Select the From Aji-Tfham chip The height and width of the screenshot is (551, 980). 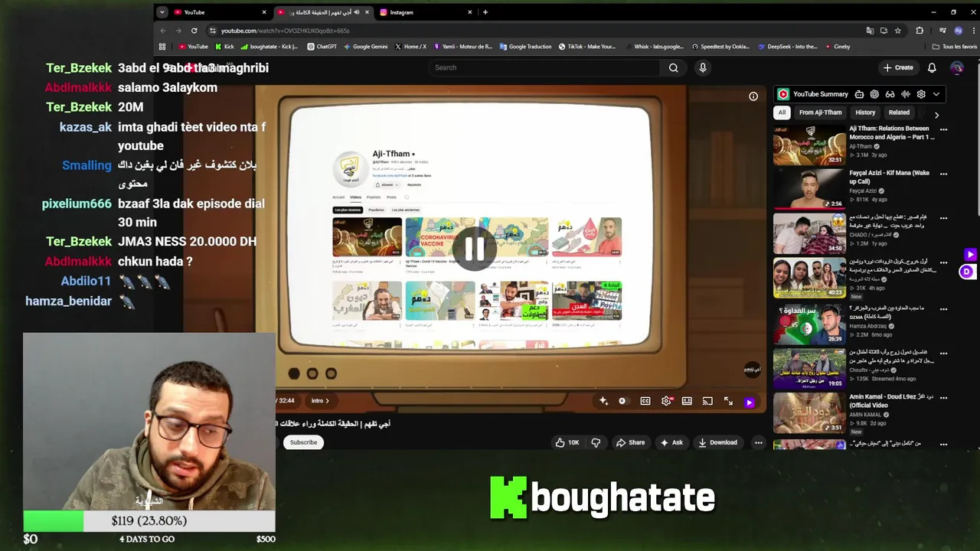[820, 112]
